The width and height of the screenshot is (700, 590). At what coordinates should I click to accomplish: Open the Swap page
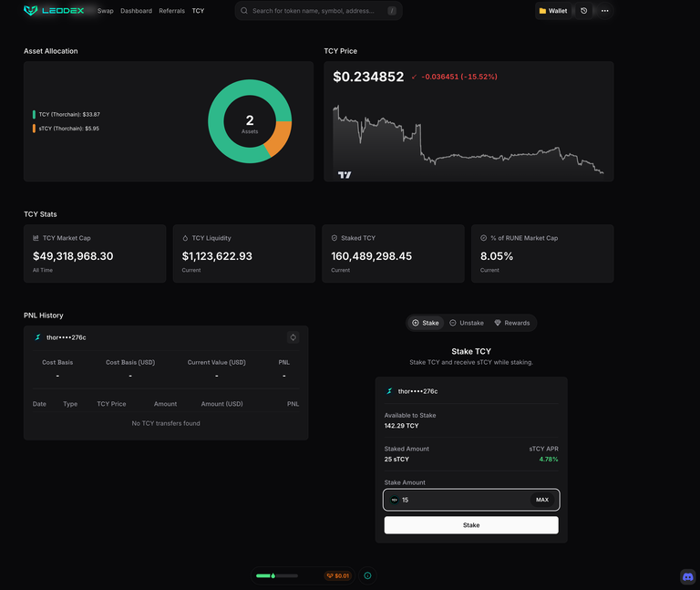(x=106, y=11)
